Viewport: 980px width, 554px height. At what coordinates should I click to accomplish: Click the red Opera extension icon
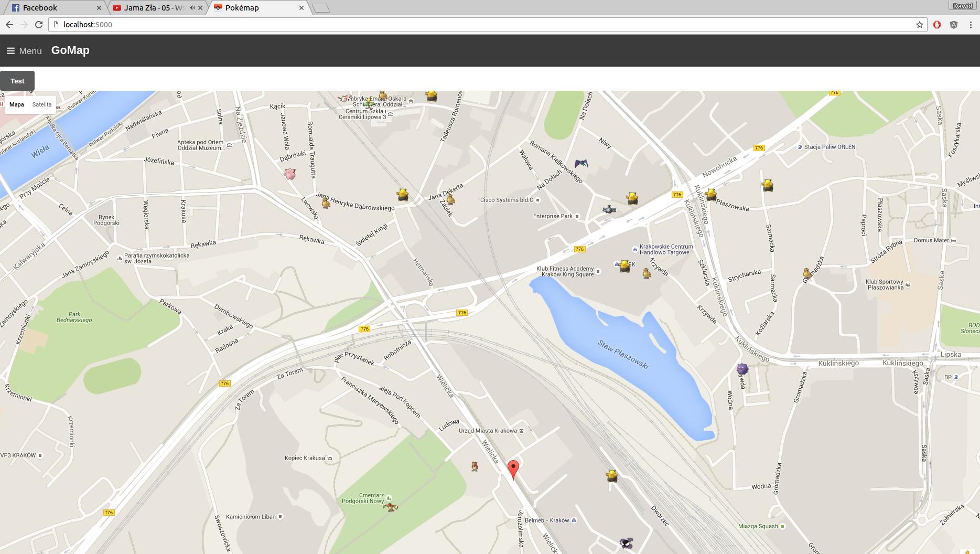click(x=937, y=25)
